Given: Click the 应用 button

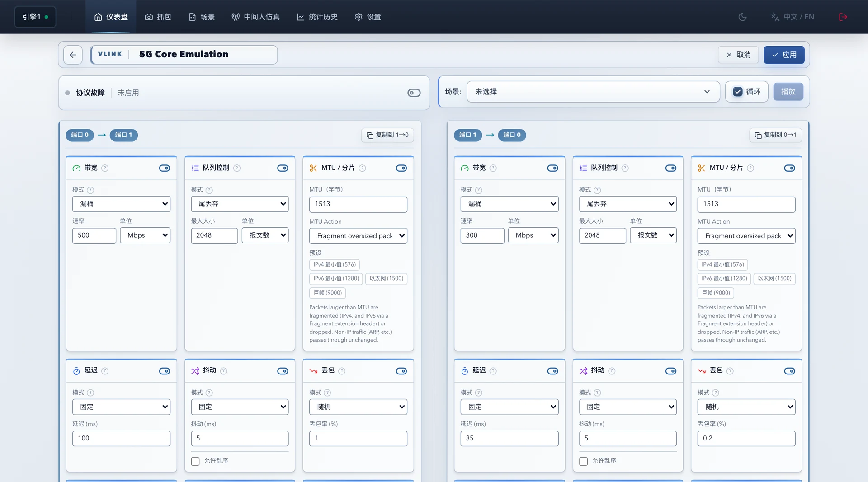Looking at the screenshot, I should coord(784,55).
